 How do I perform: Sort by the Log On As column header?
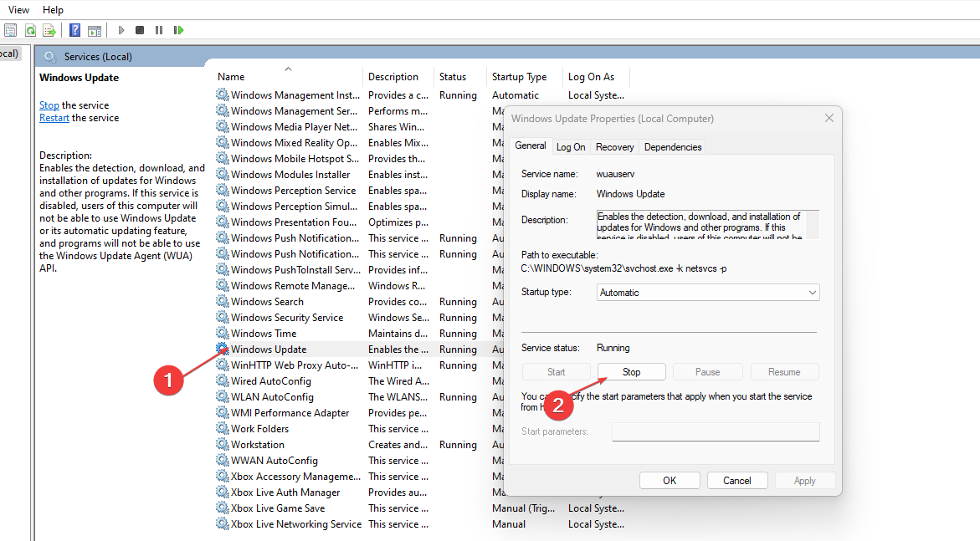pyautogui.click(x=596, y=76)
